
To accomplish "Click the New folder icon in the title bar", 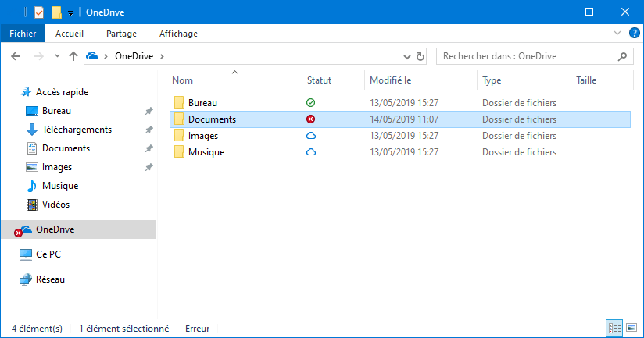I will tap(56, 12).
